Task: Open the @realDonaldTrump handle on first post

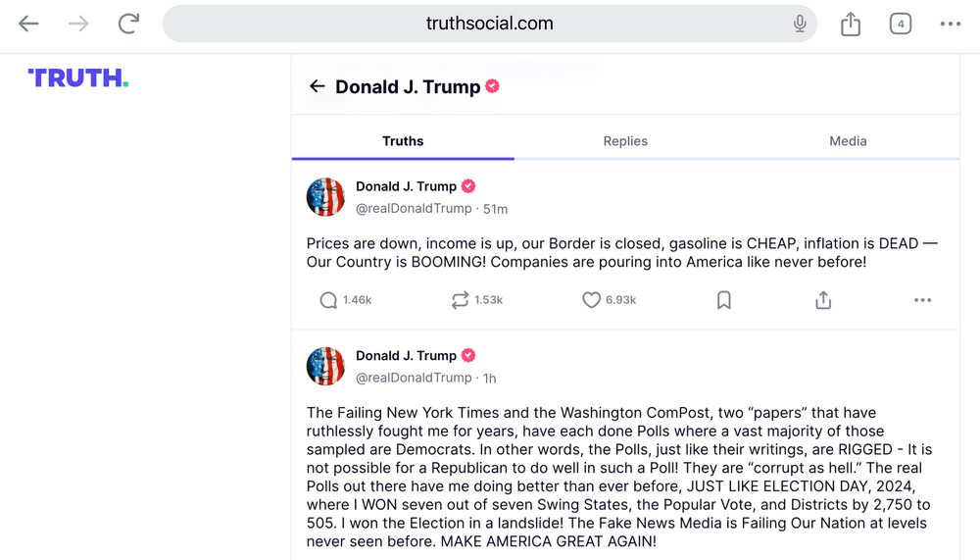Action: [413, 208]
